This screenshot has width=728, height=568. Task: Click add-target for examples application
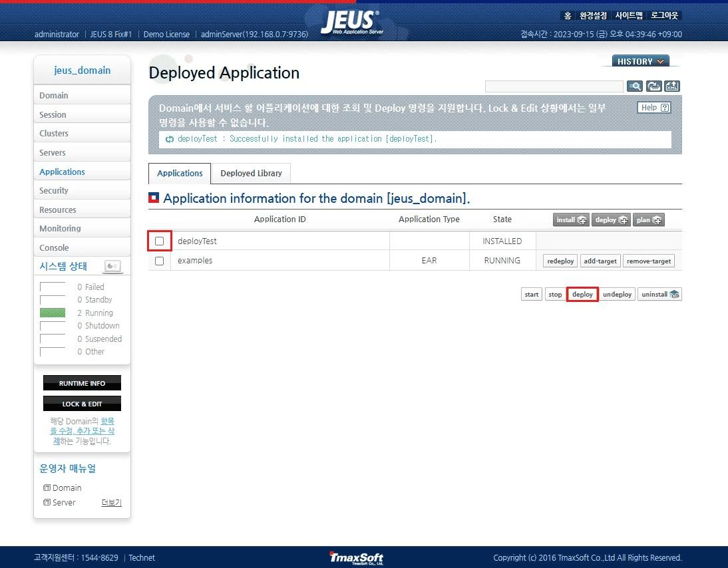click(600, 261)
